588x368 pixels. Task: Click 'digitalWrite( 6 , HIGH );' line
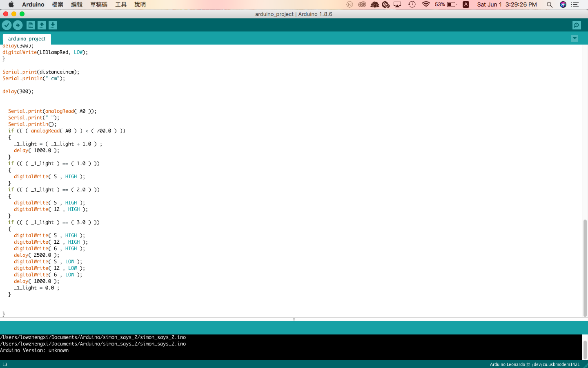pos(49,249)
